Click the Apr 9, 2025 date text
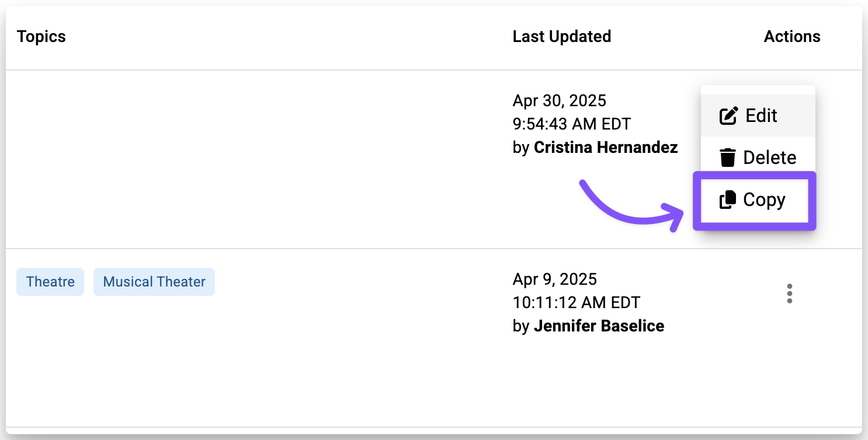The image size is (868, 440). coord(554,279)
